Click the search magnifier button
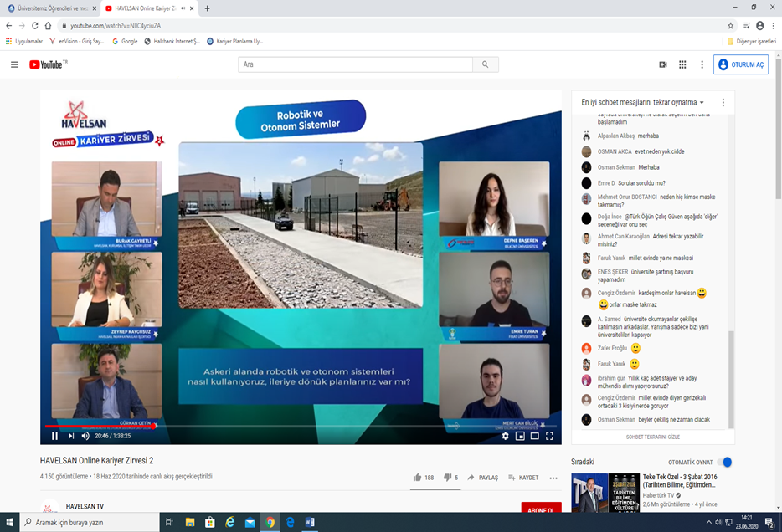This screenshot has height=532, width=782. pyautogui.click(x=486, y=64)
